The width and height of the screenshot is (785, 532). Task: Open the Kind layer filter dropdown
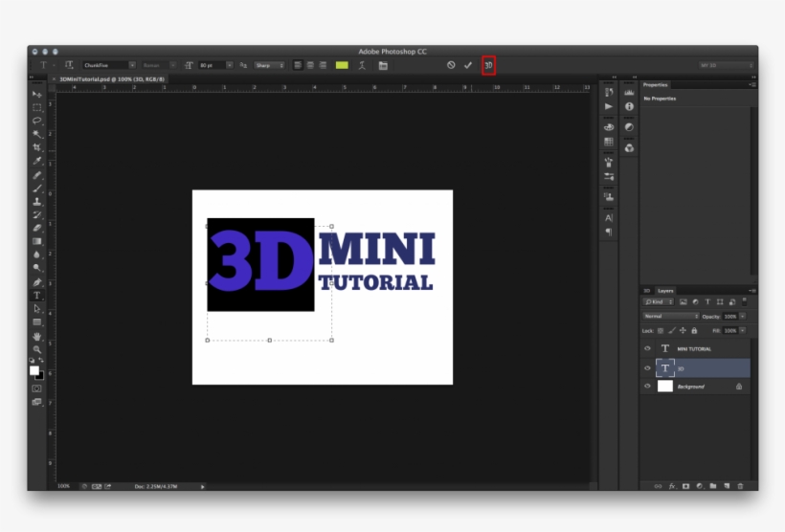click(659, 301)
